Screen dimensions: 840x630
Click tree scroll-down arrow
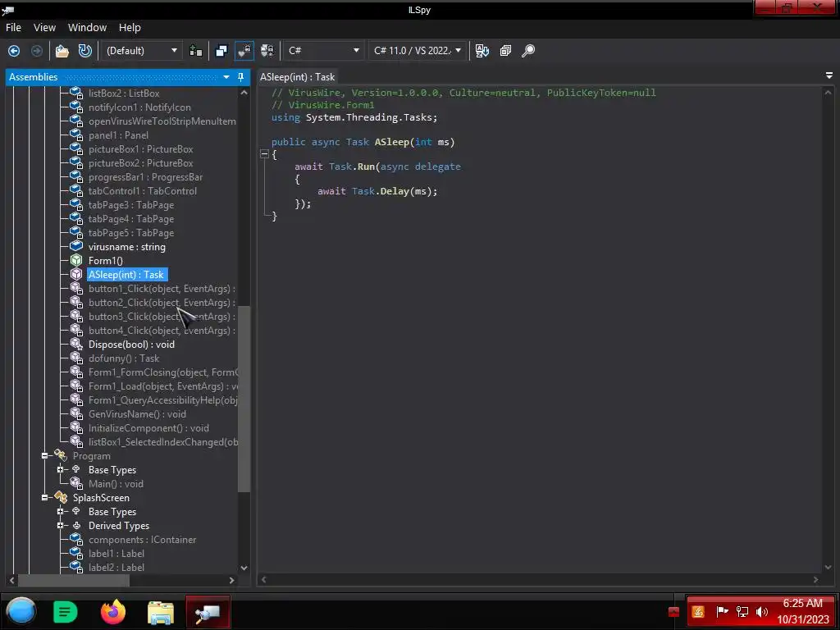244,568
